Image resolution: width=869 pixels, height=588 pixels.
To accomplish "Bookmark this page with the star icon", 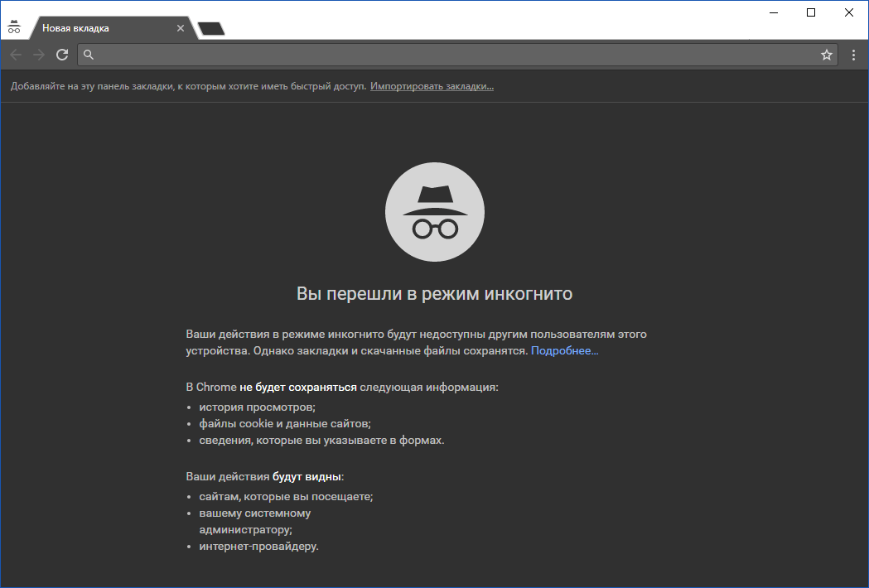I will tap(826, 54).
